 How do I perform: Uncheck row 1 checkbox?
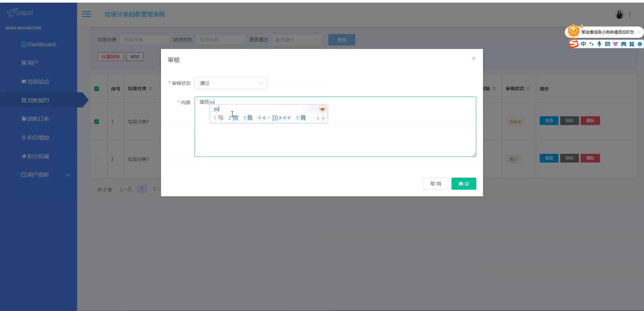coord(97,122)
